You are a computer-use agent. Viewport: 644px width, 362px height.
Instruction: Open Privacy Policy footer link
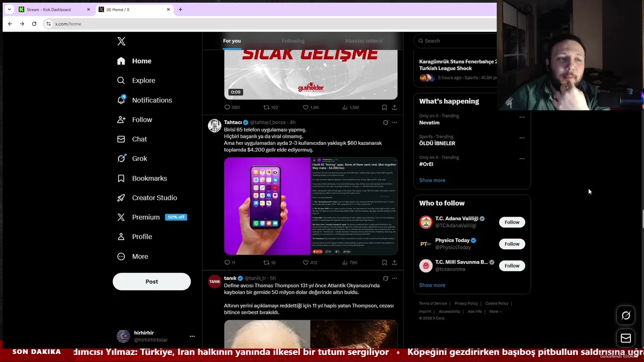pyautogui.click(x=466, y=303)
